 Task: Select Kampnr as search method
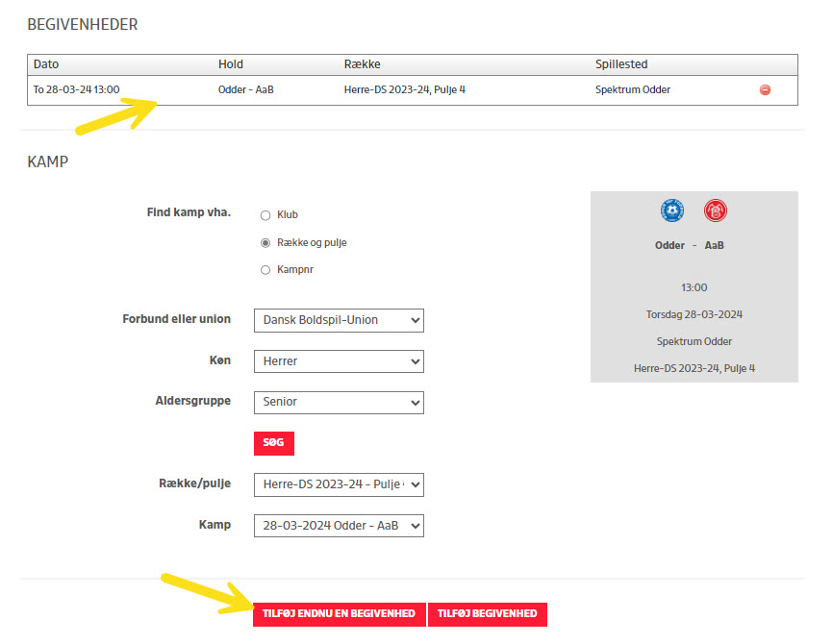(x=265, y=270)
